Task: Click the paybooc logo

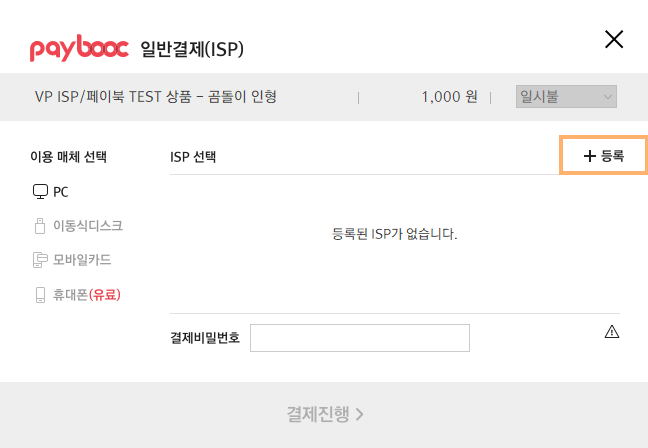Action: (79, 48)
